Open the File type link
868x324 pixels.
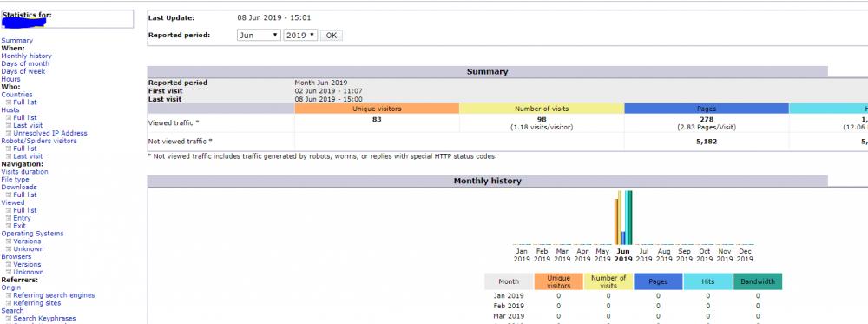click(x=15, y=180)
